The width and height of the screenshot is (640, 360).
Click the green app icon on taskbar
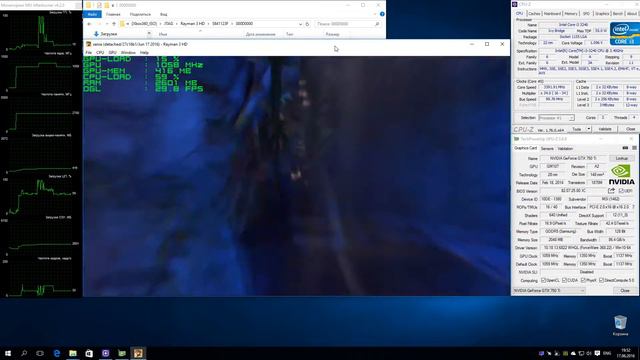tap(122, 353)
